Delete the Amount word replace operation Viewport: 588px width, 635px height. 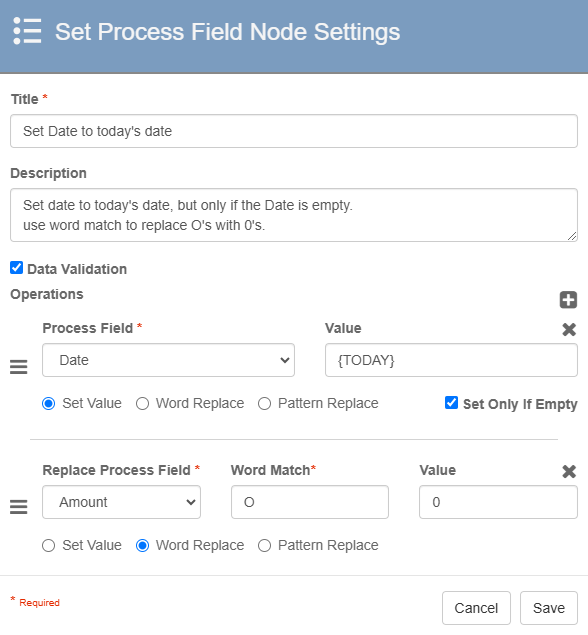click(x=569, y=471)
